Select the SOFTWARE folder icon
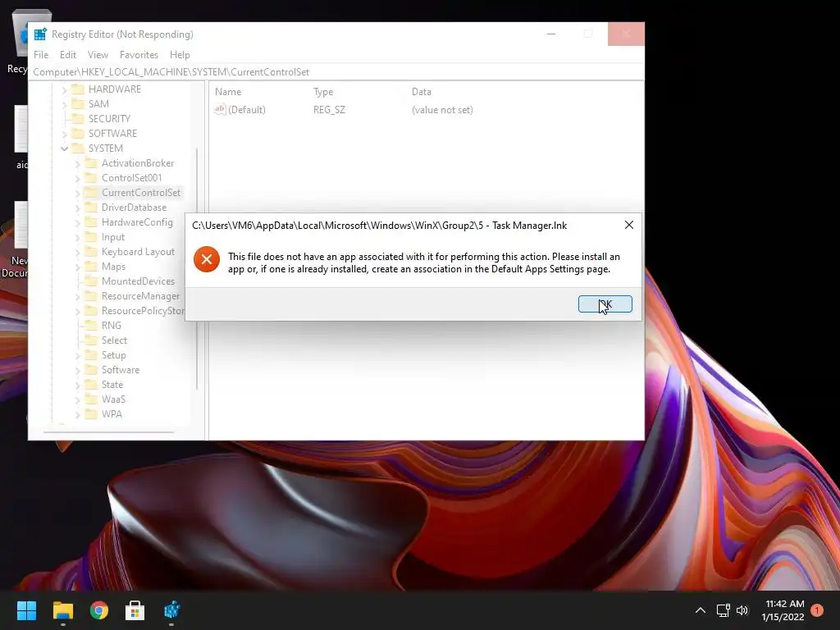This screenshot has height=630, width=840. (x=78, y=133)
